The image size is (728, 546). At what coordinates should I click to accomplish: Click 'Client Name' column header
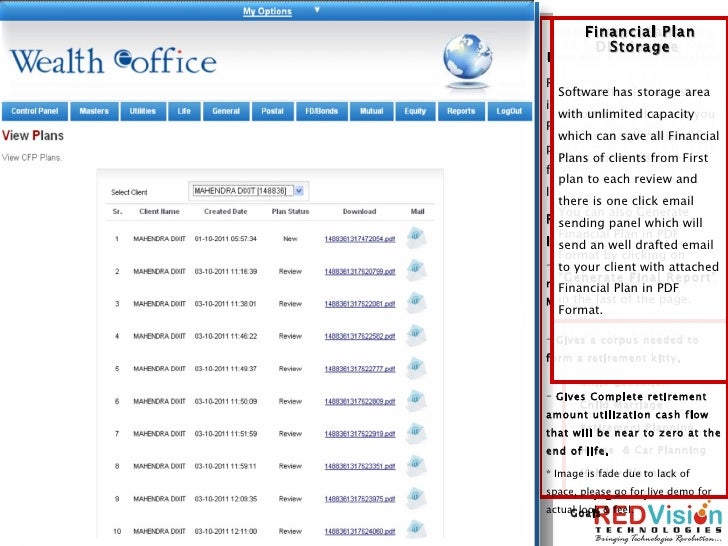point(159,211)
